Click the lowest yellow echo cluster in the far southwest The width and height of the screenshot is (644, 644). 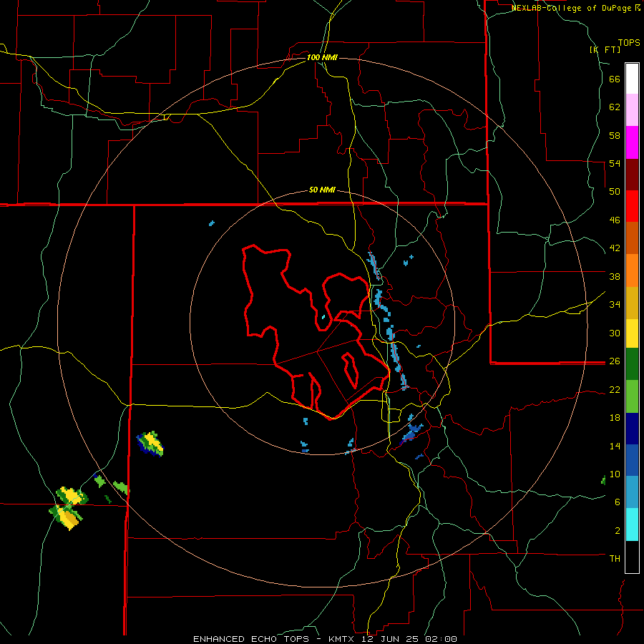coord(66,516)
